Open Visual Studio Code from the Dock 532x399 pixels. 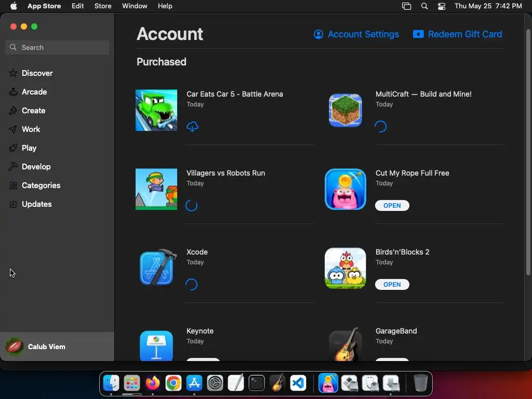pos(298,383)
